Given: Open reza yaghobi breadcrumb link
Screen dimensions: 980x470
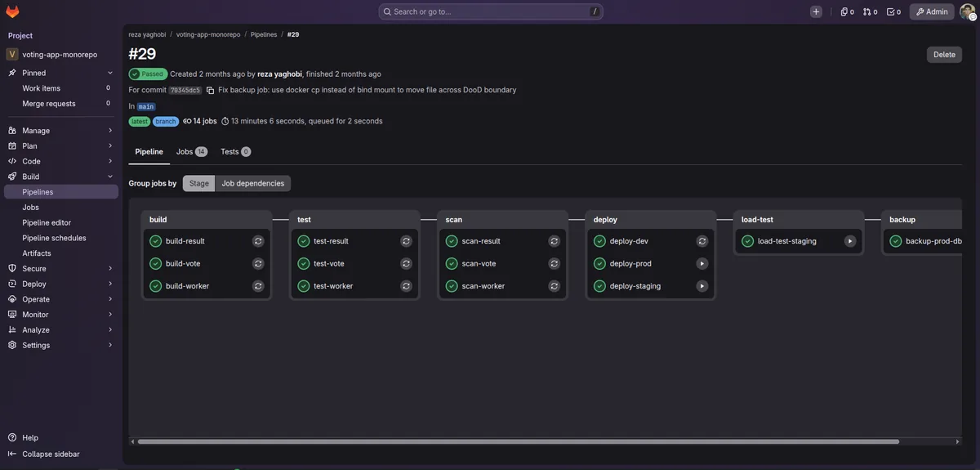Looking at the screenshot, I should (x=147, y=34).
